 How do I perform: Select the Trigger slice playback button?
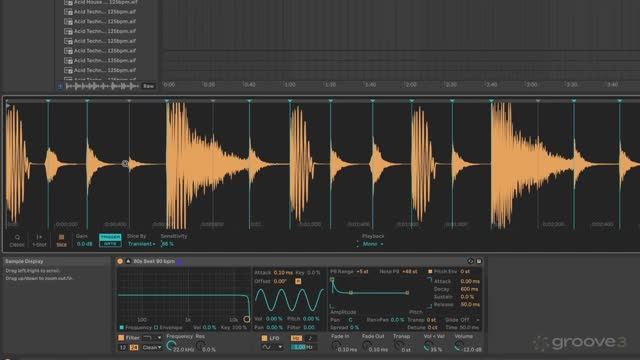(x=110, y=237)
